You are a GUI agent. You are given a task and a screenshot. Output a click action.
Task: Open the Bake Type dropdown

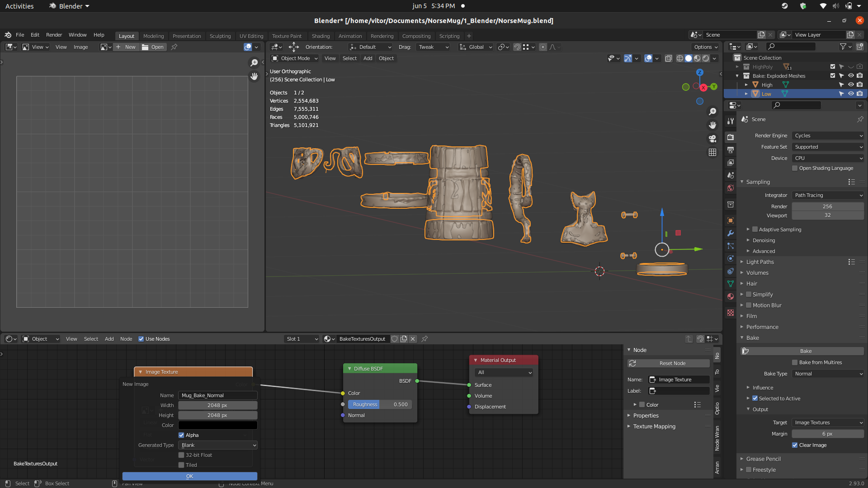click(x=828, y=374)
